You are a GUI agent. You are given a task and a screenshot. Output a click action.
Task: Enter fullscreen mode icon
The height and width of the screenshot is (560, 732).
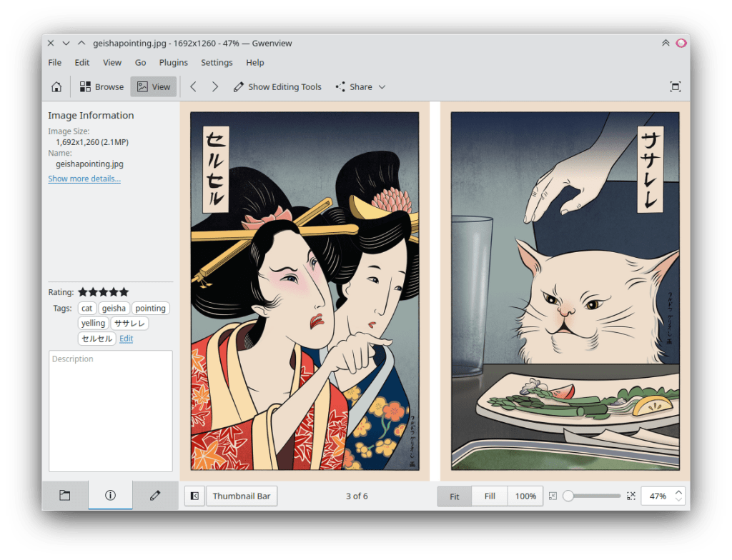click(675, 87)
